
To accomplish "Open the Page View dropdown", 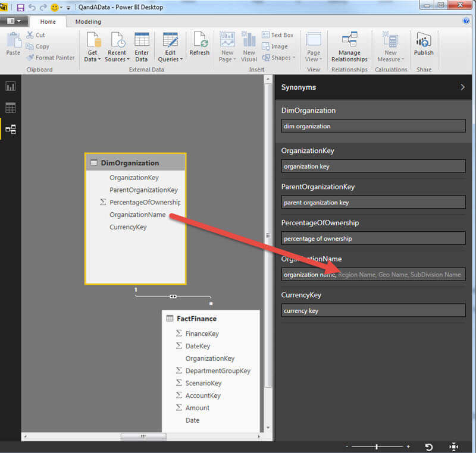I will [x=314, y=47].
